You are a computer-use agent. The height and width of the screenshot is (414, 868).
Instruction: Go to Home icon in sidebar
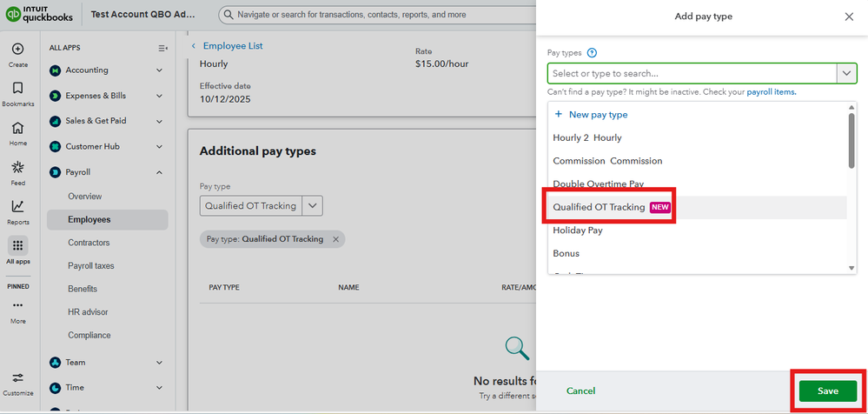pyautogui.click(x=17, y=128)
